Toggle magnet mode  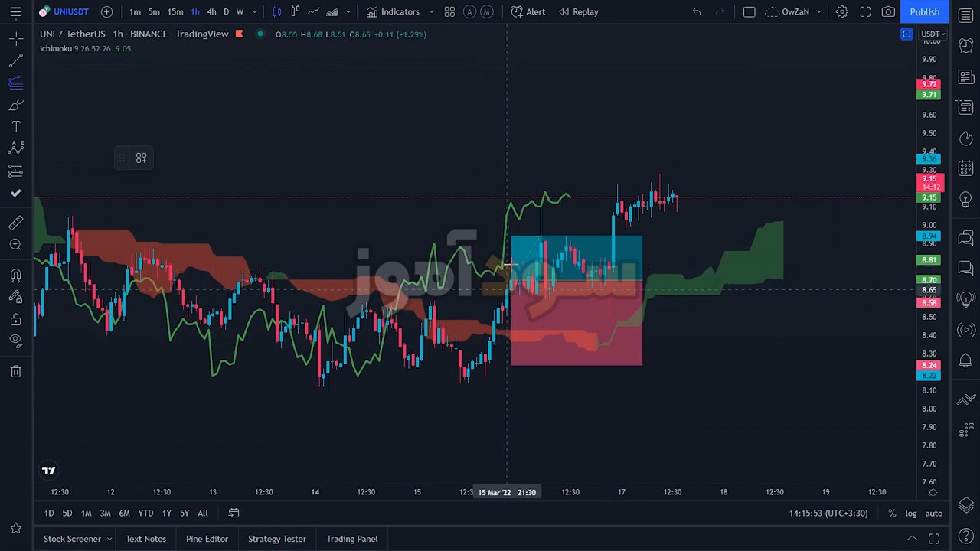[15, 275]
